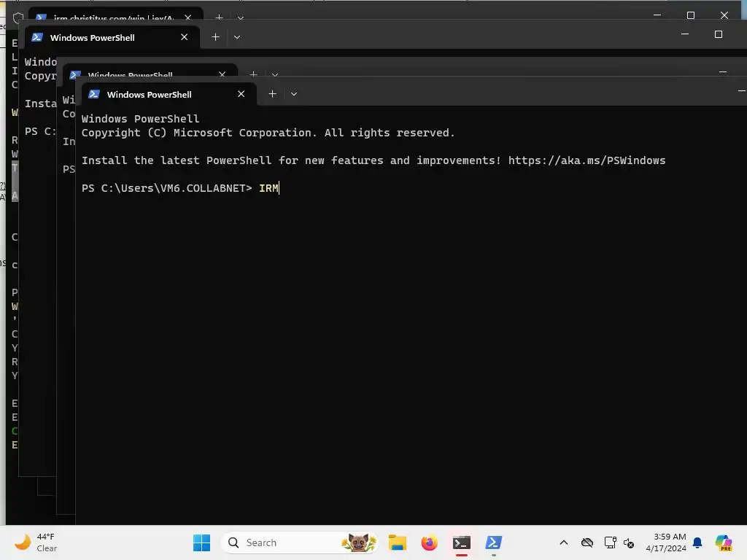This screenshot has height=560, width=747.
Task: Select third window's partially hidden PowerShell tab
Action: point(150,71)
